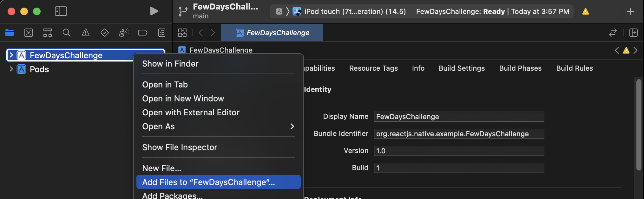Screen dimensions: 644x199
Task: Go forward in editor history
Action: [x=213, y=33]
